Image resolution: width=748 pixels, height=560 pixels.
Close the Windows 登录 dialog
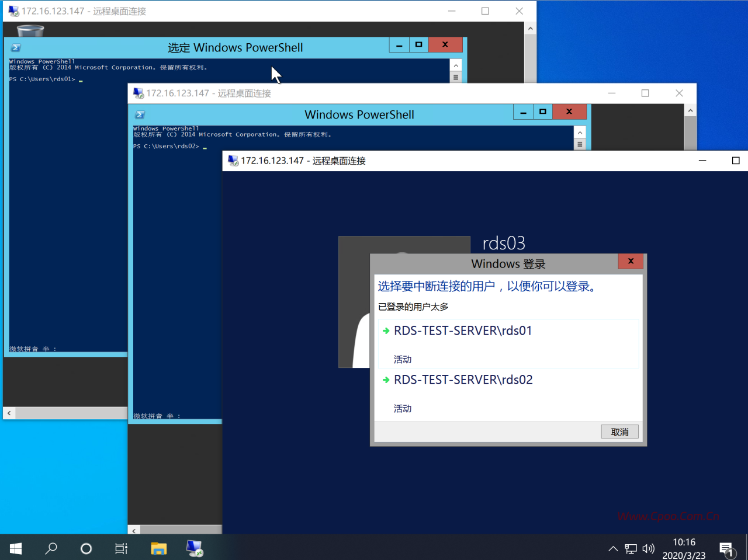[x=631, y=262]
